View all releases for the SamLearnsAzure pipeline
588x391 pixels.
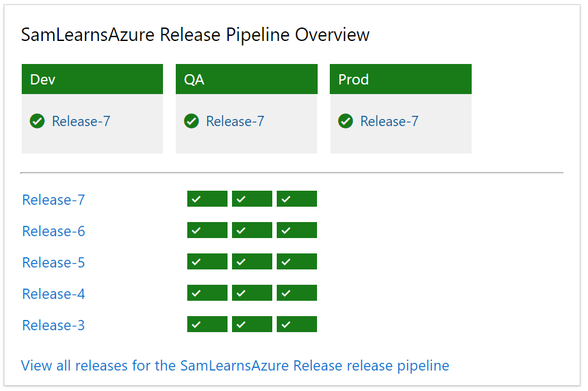tap(235, 365)
